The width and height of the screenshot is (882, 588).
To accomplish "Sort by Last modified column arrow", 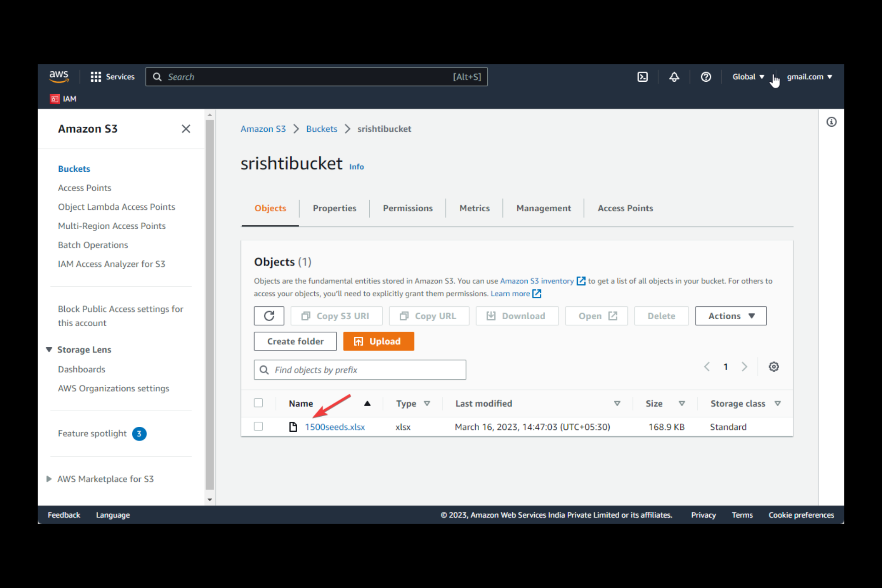I will (617, 403).
